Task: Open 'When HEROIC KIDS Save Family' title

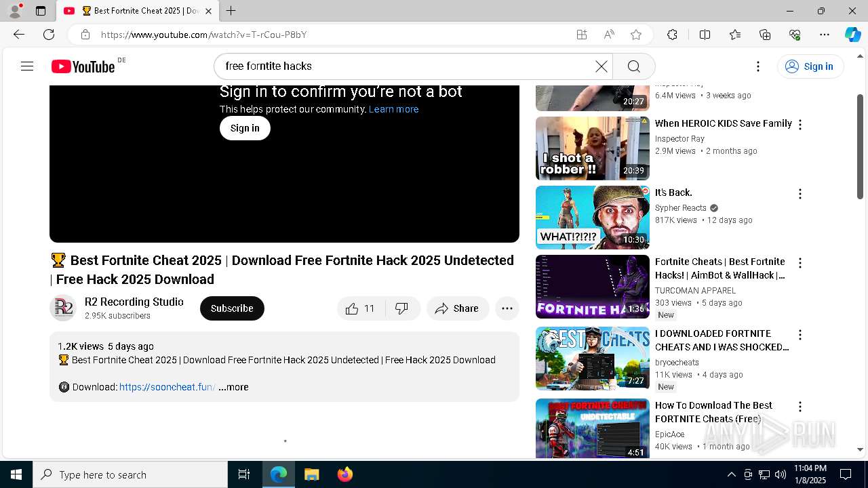Action: pos(724,123)
